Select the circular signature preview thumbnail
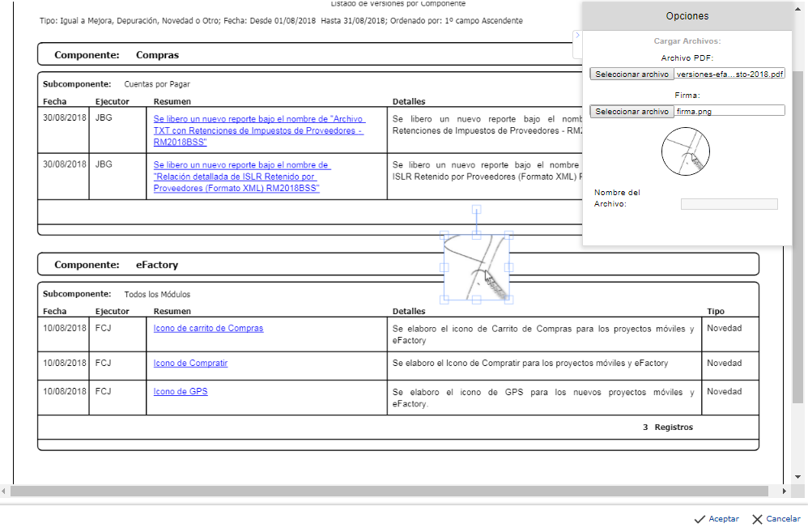The height and width of the screenshot is (532, 808). [685, 152]
